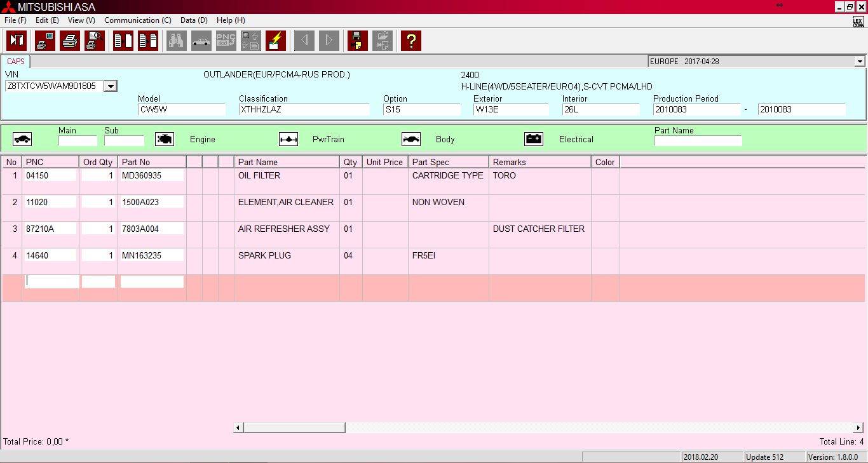This screenshot has height=463, width=868.
Task: Click the Color column header
Action: point(605,162)
